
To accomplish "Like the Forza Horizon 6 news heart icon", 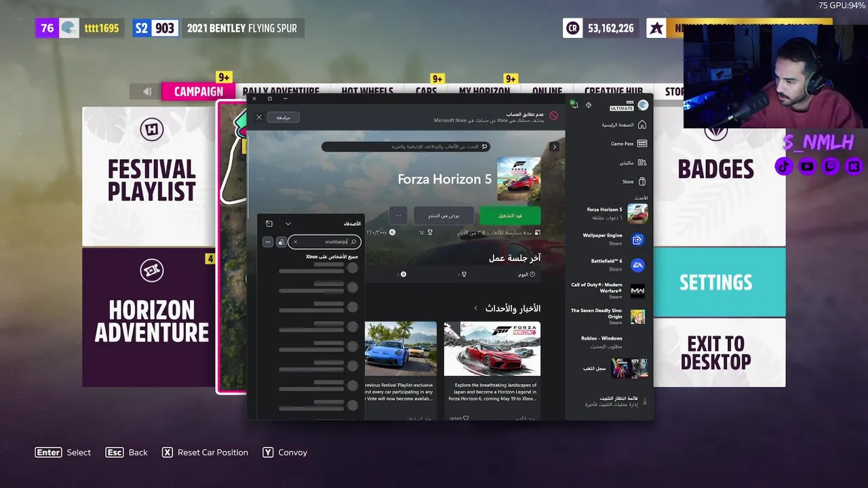I will tap(465, 418).
